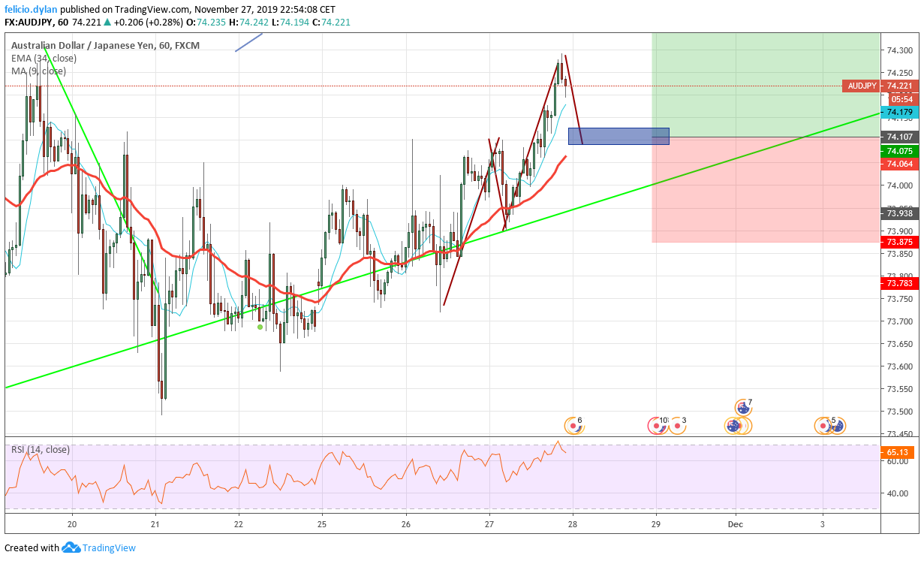
Task: Click the red stop price label 73.875
Action: [x=900, y=242]
